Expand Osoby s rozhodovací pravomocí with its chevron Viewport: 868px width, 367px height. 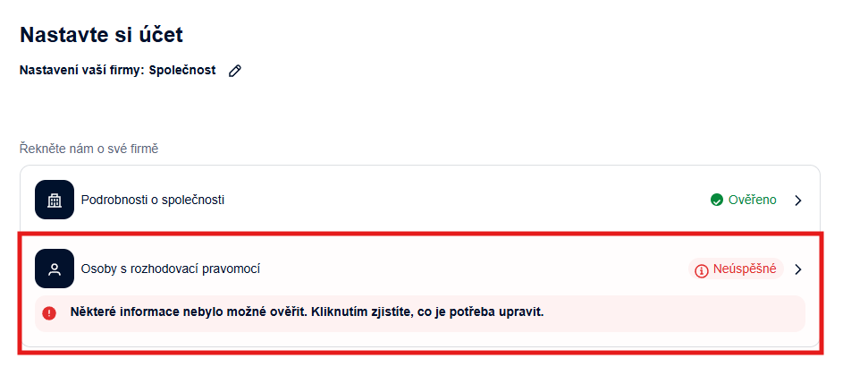tap(798, 269)
